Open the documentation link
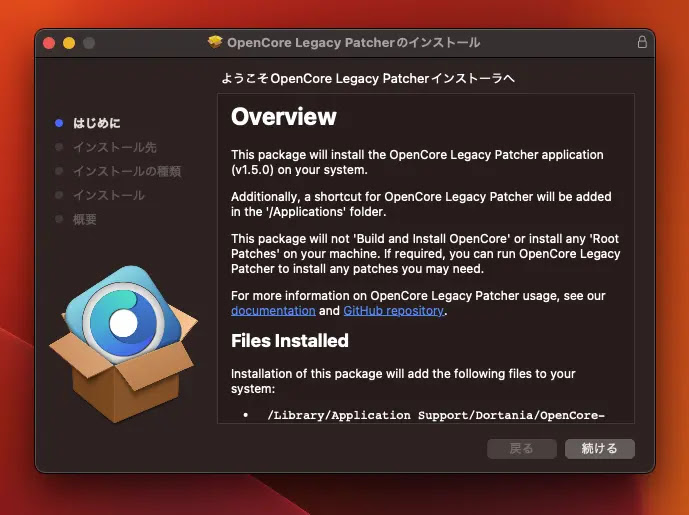This screenshot has height=515, width=689. click(273, 311)
